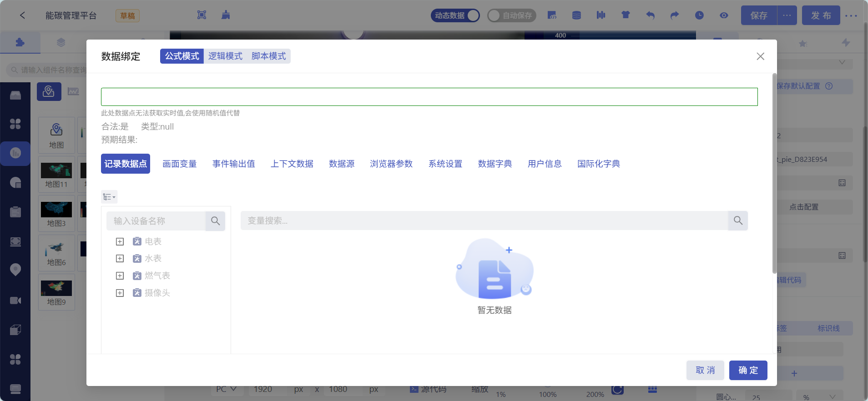
Task: Click the 点击配置 button
Action: click(804, 207)
